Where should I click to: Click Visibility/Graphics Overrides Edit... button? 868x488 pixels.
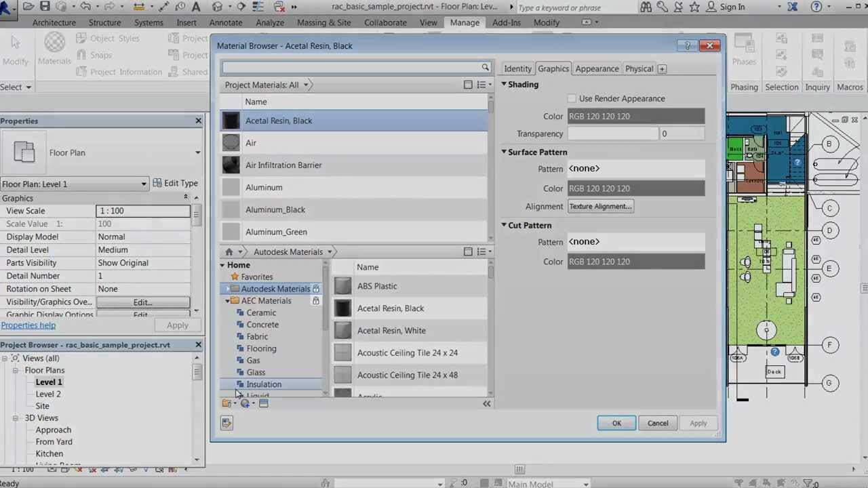(142, 302)
